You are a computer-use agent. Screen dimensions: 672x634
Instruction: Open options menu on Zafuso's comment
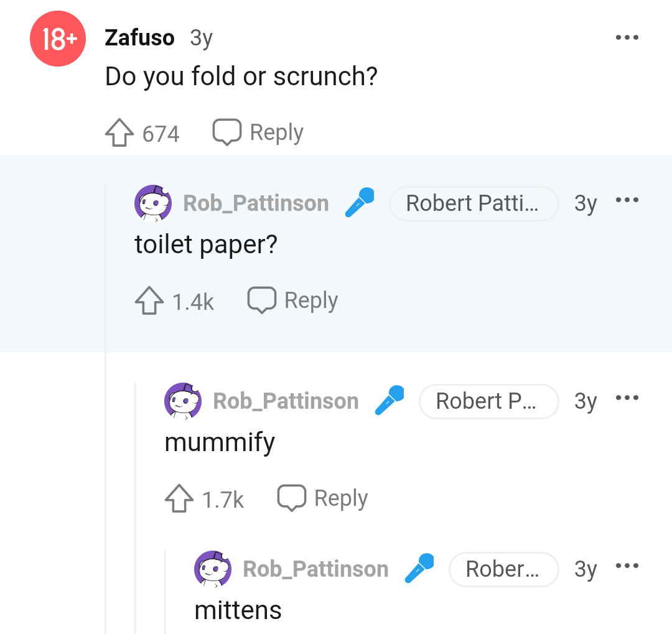[x=627, y=37]
